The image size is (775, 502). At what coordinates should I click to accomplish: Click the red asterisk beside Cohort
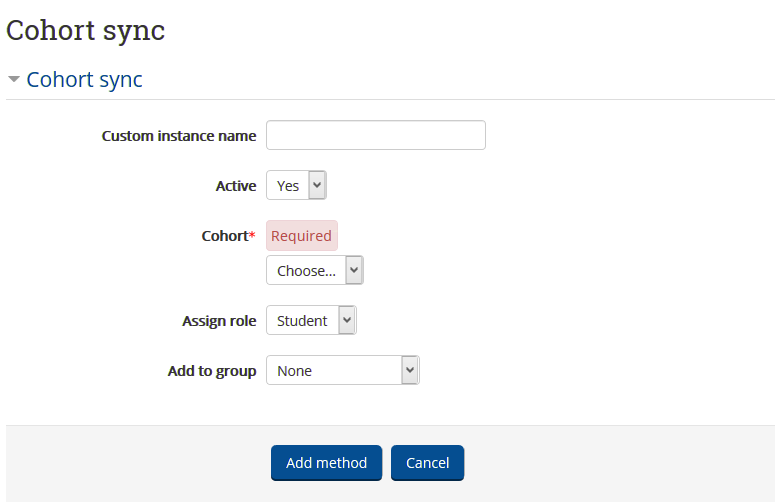253,236
